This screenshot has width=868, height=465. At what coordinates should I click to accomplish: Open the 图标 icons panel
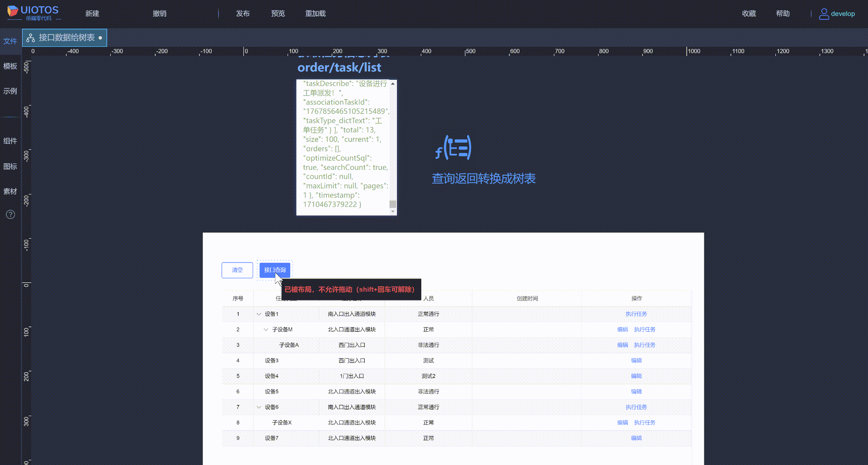click(10, 166)
